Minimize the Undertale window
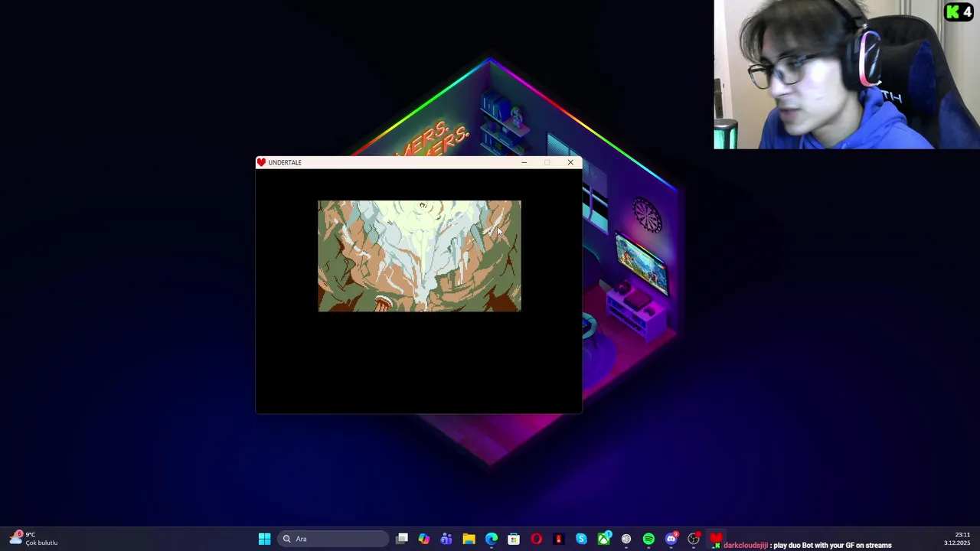980x551 pixels. [x=524, y=162]
